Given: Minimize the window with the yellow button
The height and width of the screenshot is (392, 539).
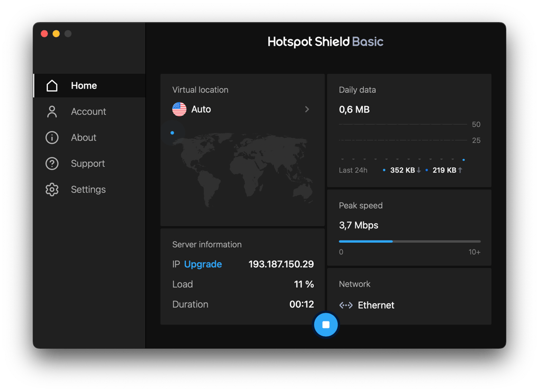Looking at the screenshot, I should click(56, 34).
